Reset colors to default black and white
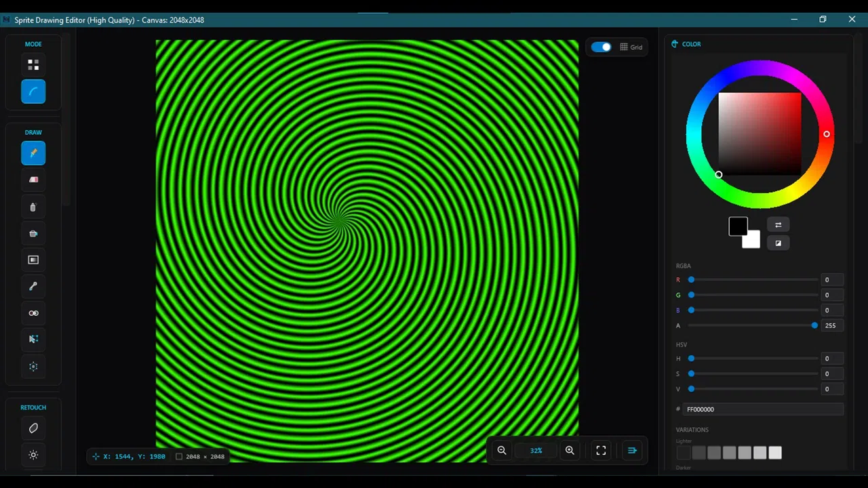This screenshot has height=488, width=868. click(x=778, y=243)
